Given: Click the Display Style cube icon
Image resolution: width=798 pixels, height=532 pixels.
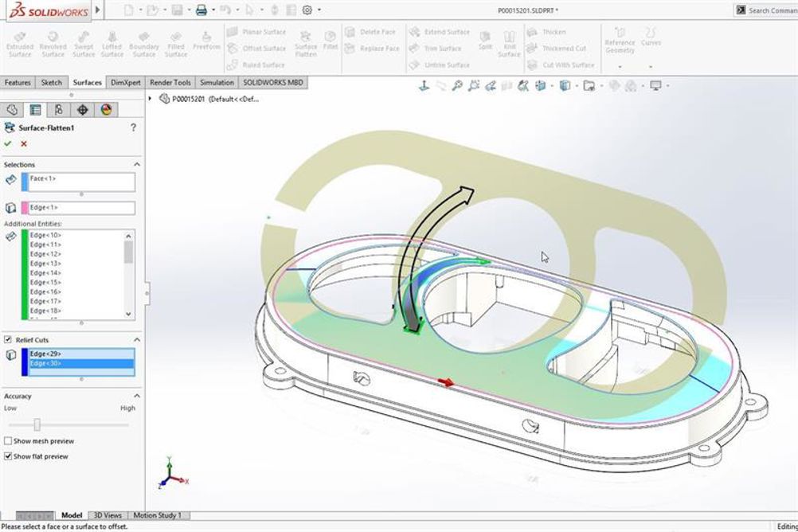Looking at the screenshot, I should pos(565,86).
